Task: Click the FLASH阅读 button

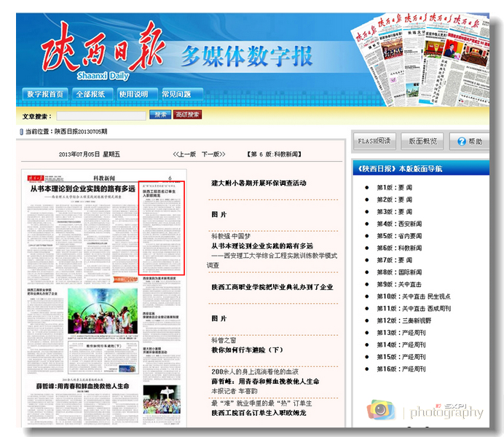Action: click(x=375, y=141)
